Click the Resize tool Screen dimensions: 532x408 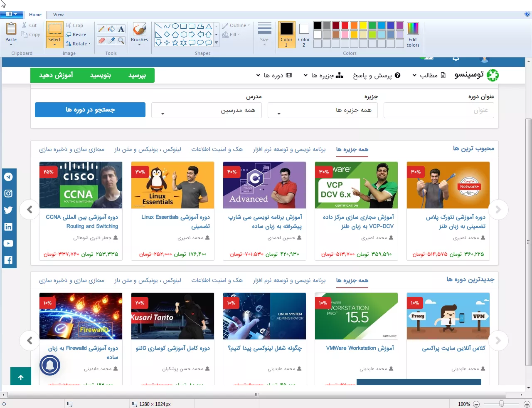click(x=76, y=35)
